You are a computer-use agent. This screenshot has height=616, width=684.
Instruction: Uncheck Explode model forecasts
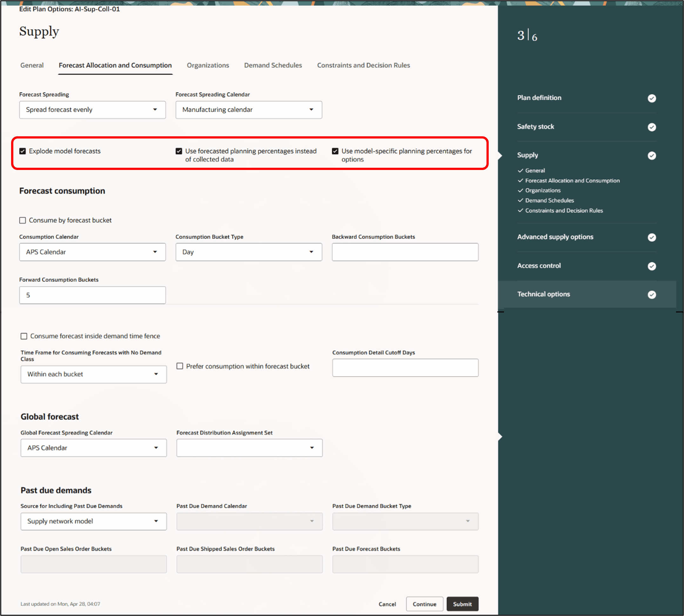[x=23, y=151]
